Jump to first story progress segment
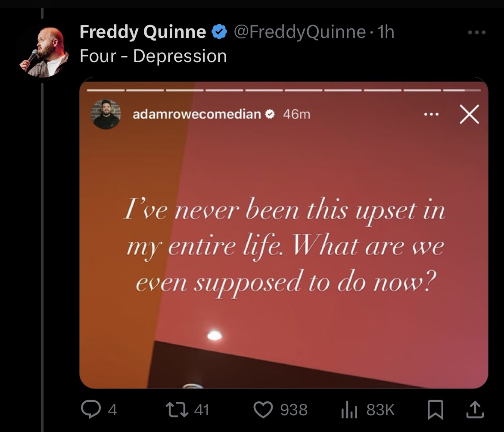 point(106,90)
